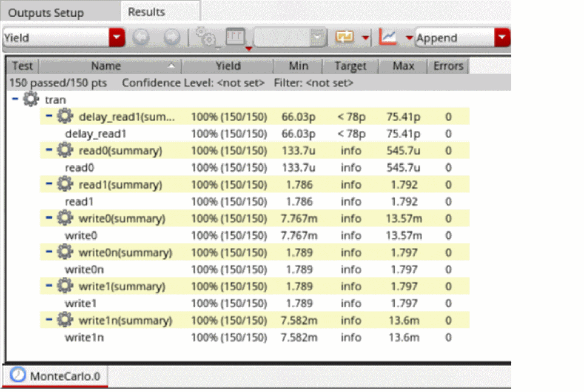Collapse the write0n summary row

tap(49, 252)
